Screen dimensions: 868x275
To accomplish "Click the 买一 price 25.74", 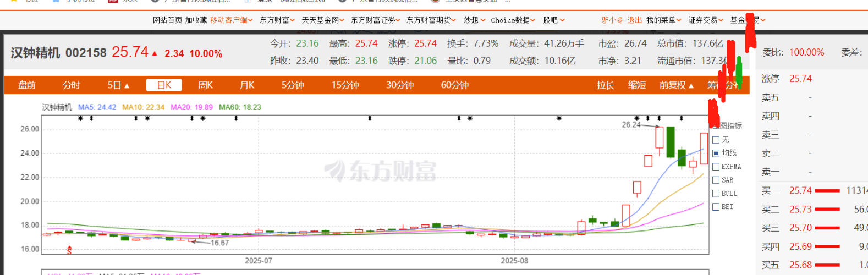I will (800, 190).
